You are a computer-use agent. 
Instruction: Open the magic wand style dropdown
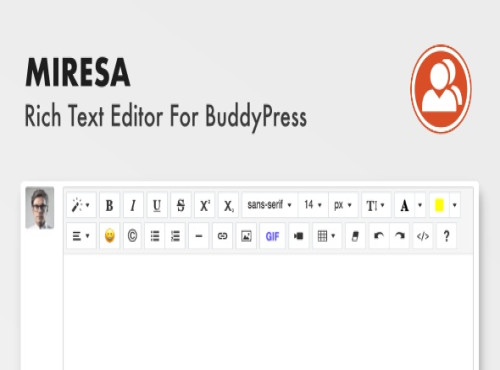coord(81,205)
